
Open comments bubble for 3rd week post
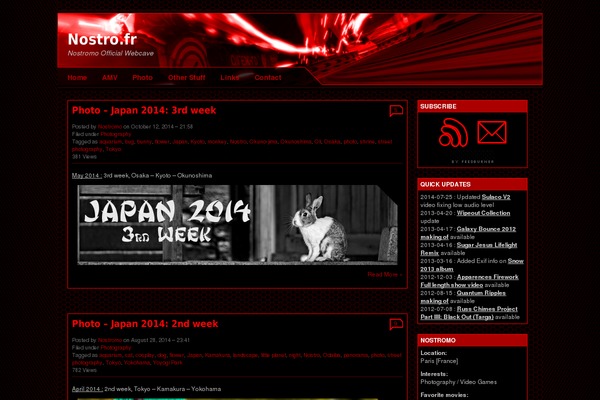tap(396, 111)
